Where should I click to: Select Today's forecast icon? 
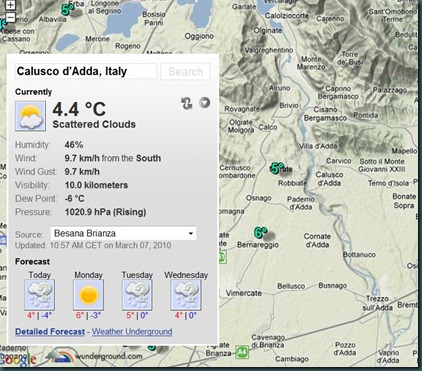pyautogui.click(x=40, y=295)
